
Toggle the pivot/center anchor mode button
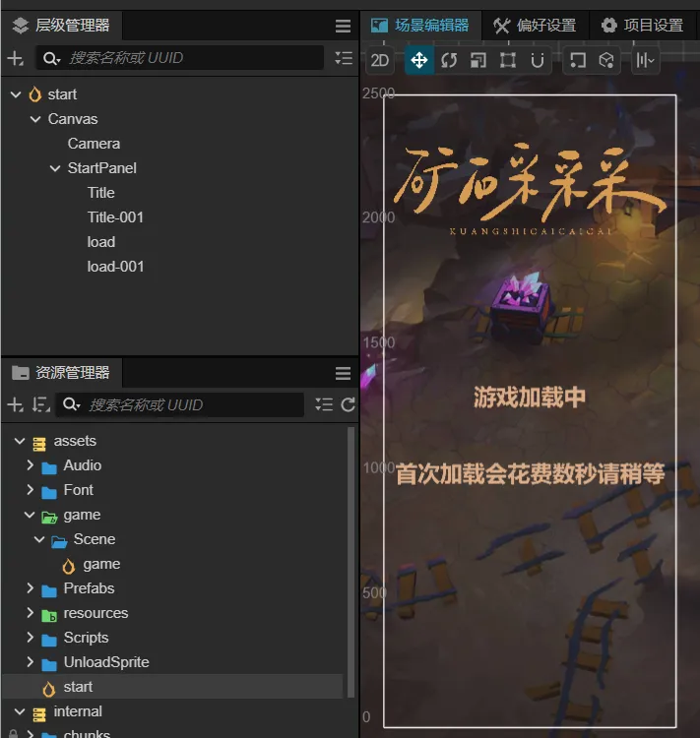coord(578,60)
